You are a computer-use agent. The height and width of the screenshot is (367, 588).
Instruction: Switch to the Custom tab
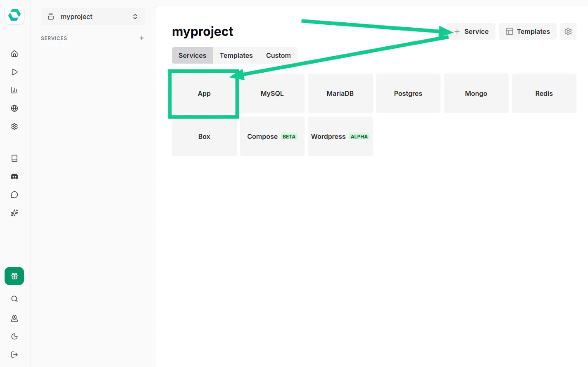pos(278,55)
